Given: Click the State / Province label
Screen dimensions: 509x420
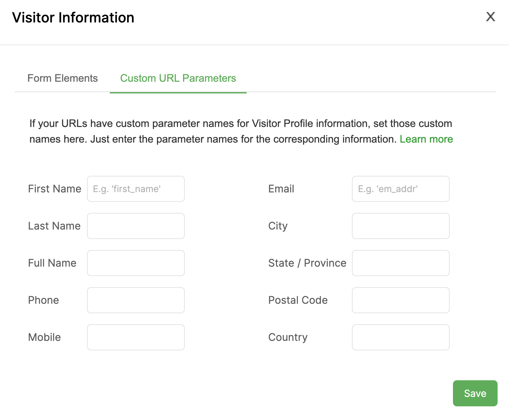Looking at the screenshot, I should (307, 263).
